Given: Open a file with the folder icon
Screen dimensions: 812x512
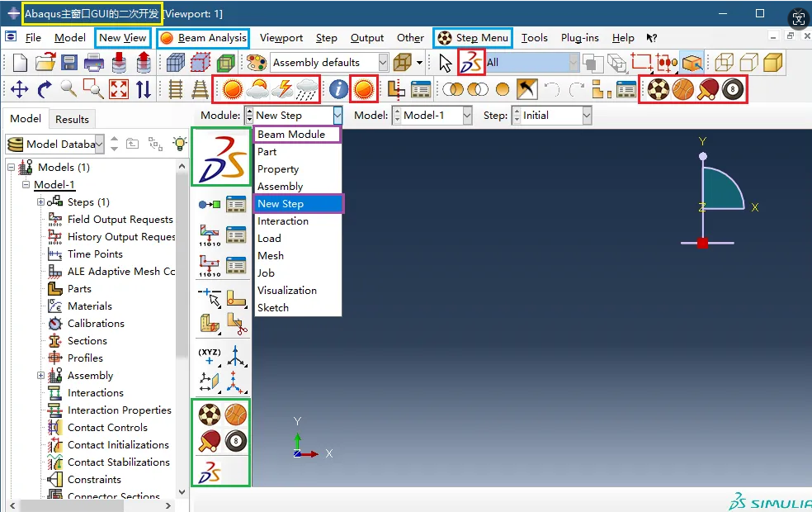Looking at the screenshot, I should pyautogui.click(x=45, y=63).
